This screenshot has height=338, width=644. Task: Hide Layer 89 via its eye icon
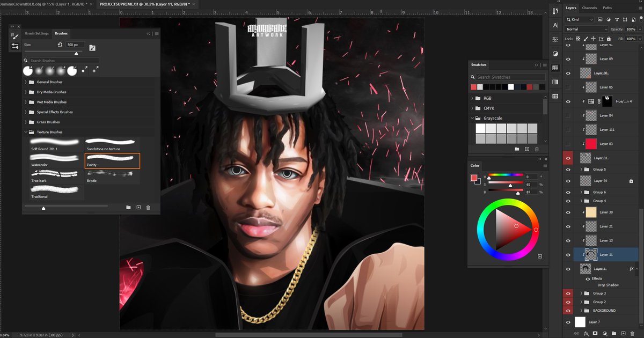pos(568,58)
